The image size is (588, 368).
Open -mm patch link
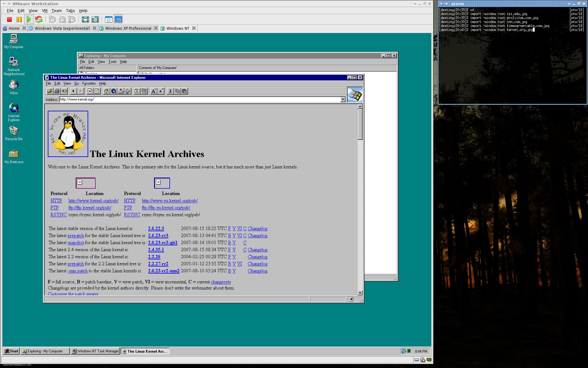click(x=77, y=271)
